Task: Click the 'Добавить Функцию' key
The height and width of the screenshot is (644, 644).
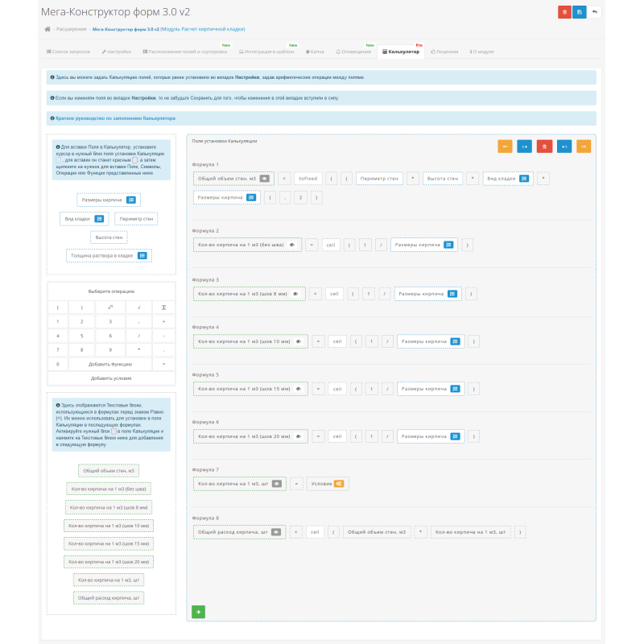Action: coord(110,365)
